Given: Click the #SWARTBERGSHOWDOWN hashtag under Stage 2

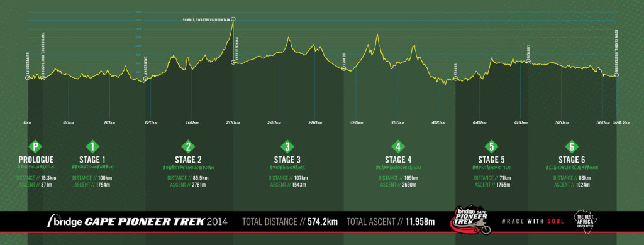Looking at the screenshot, I should [188, 168].
